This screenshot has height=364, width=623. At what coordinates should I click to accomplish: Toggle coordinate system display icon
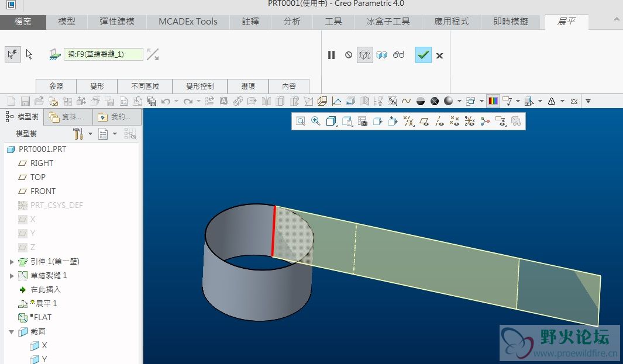pos(470,121)
